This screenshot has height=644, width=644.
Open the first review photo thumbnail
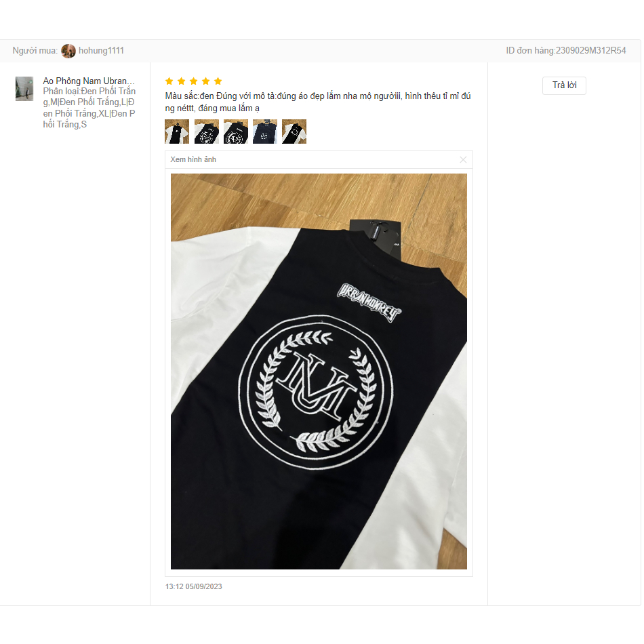pyautogui.click(x=177, y=132)
